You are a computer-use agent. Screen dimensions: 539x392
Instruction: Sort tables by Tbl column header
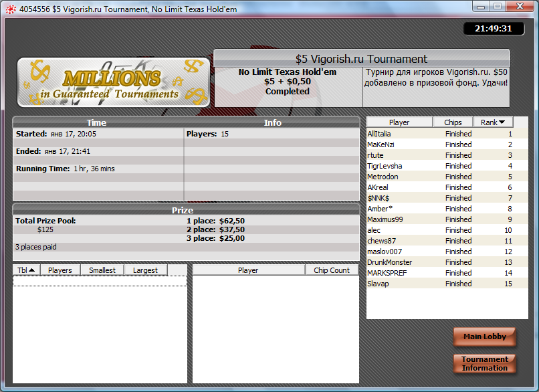tap(27, 270)
